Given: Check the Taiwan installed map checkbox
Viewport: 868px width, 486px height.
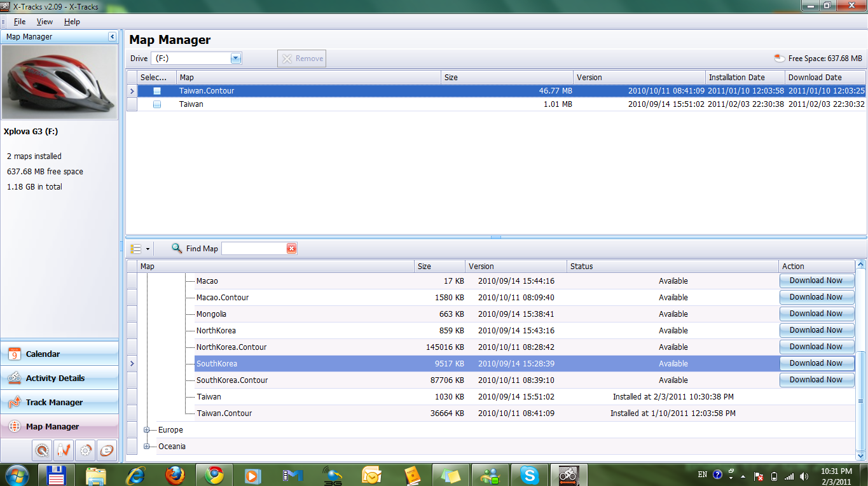Looking at the screenshot, I should point(157,104).
